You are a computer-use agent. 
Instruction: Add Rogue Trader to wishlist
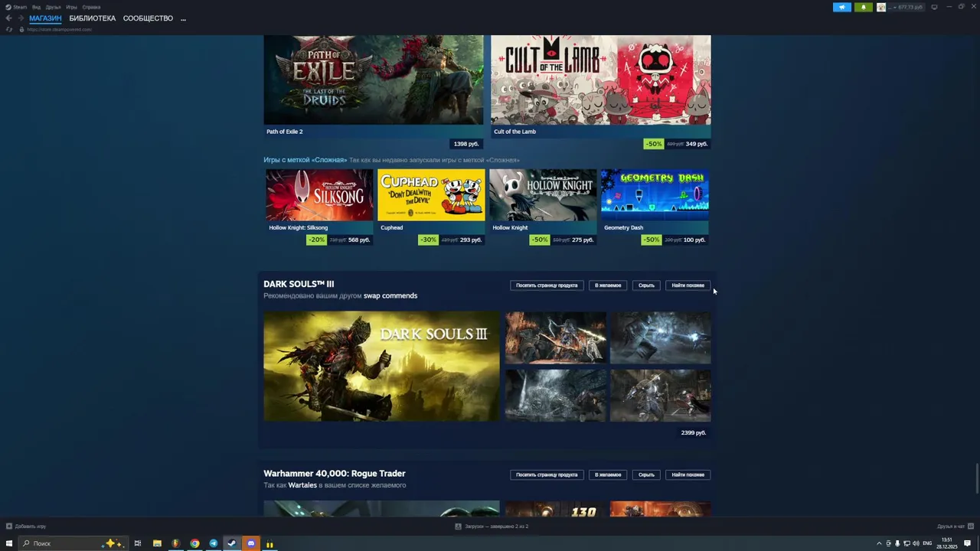point(608,474)
